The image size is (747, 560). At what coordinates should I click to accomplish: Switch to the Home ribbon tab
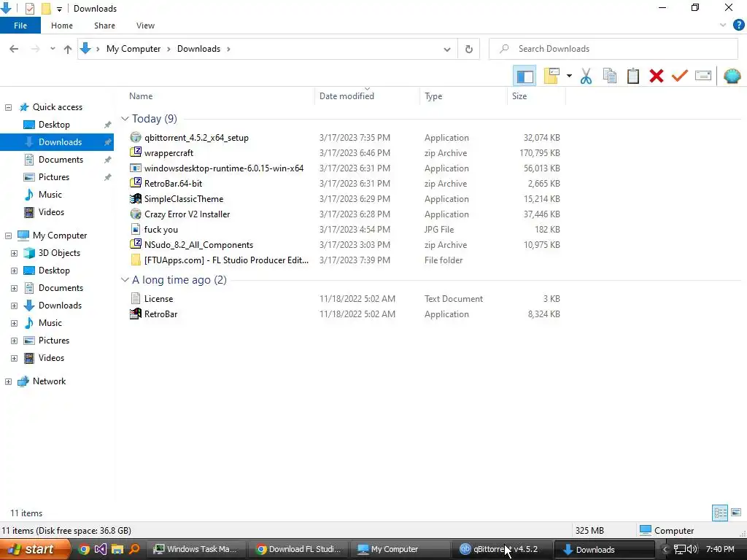62,26
